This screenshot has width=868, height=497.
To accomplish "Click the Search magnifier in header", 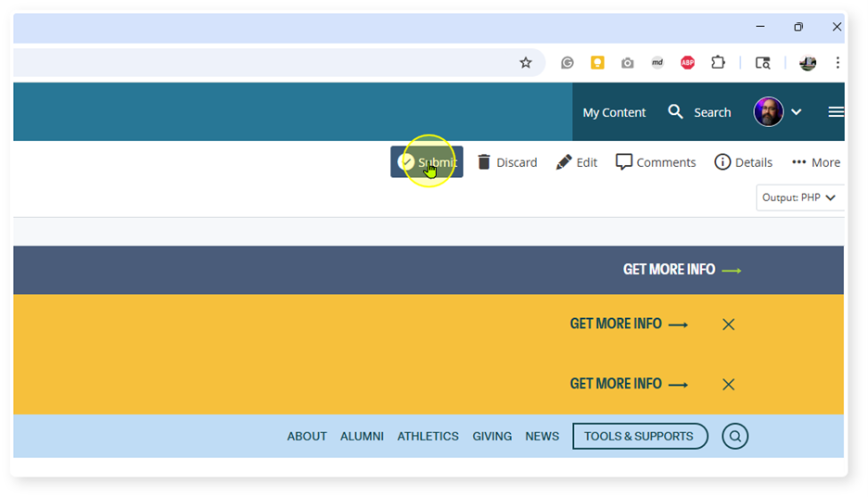I will coord(676,112).
